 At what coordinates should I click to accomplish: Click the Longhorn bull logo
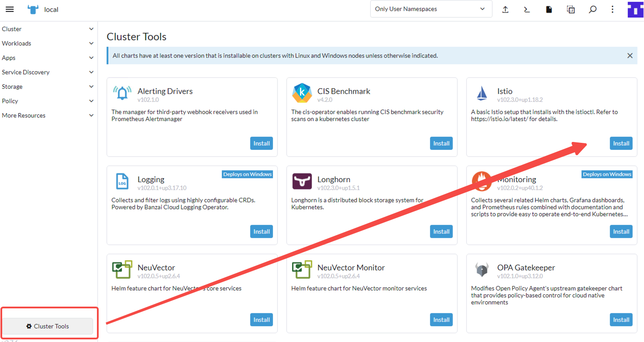coord(302,181)
